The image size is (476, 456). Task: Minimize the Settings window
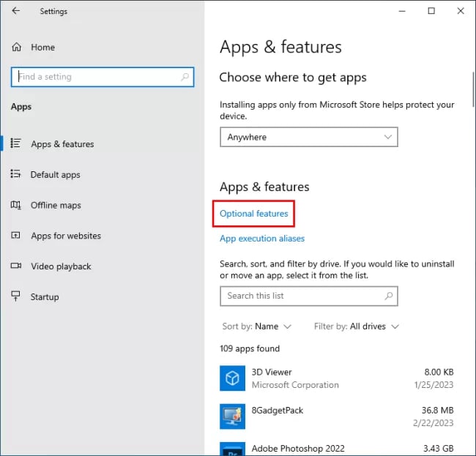pyautogui.click(x=402, y=11)
